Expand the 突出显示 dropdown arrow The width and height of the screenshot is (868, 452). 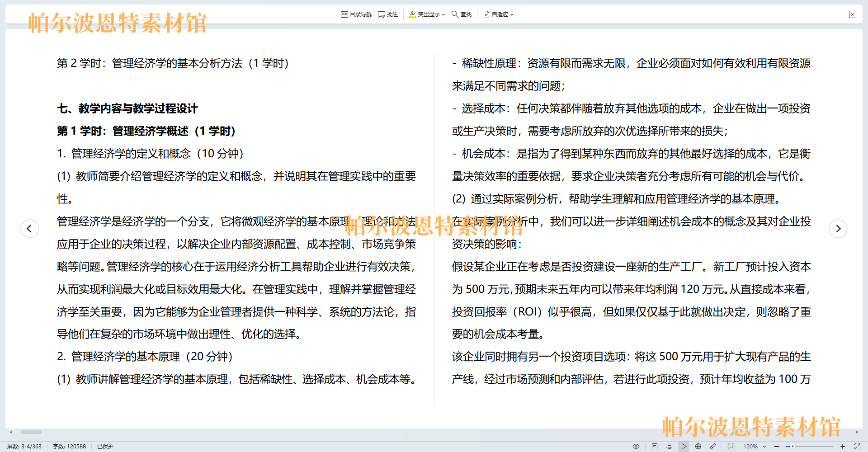[443, 14]
